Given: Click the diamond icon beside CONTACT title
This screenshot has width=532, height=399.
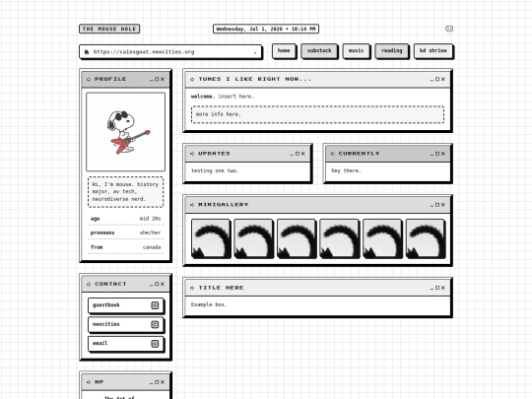Looking at the screenshot, I should pos(89,284).
